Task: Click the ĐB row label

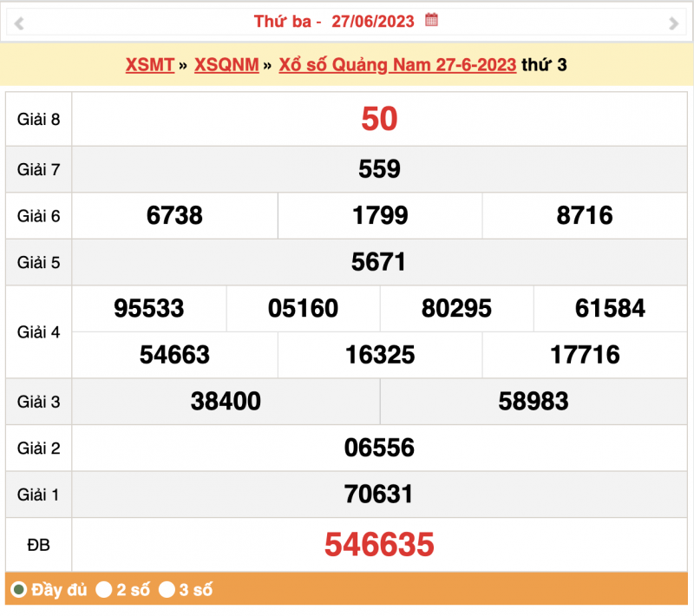Action: (38, 544)
